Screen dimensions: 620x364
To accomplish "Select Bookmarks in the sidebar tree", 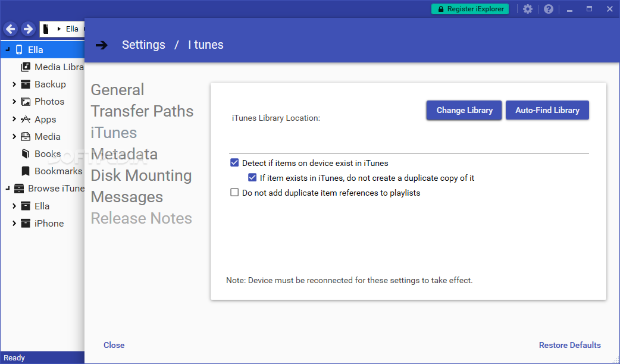I will [x=58, y=171].
